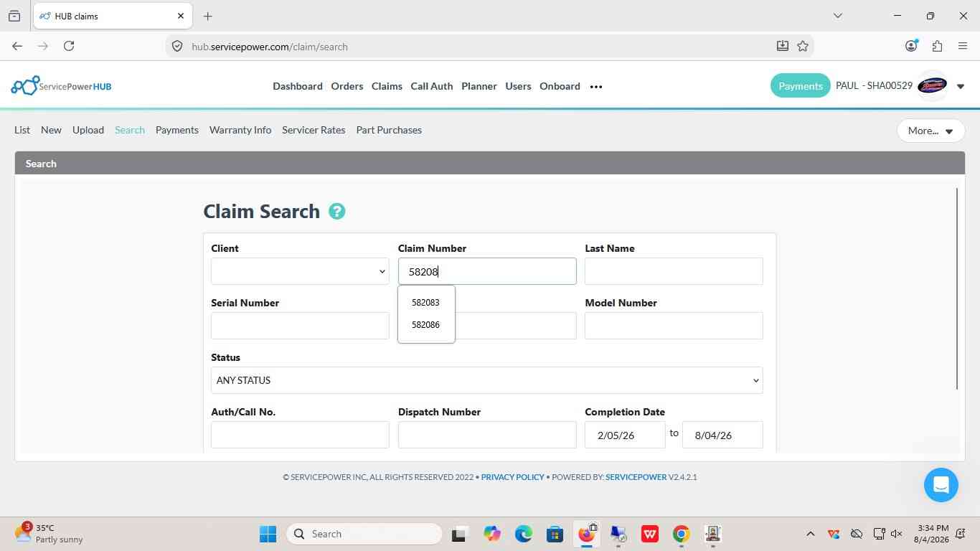Open the Call Auth menu

point(431,86)
